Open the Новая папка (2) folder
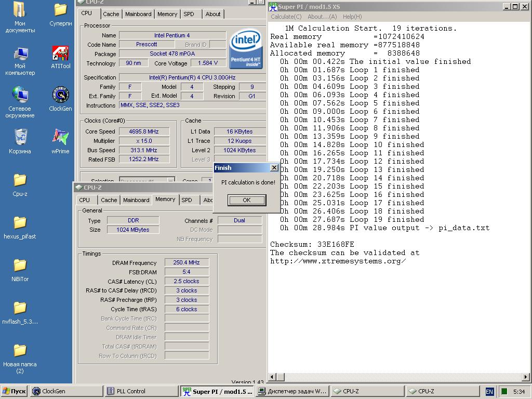The image size is (532, 399). 20,358
